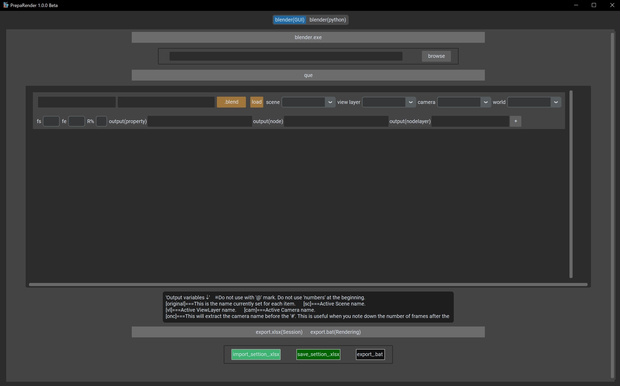Click the export_.bat button
The image size is (620, 386).
tap(370, 354)
